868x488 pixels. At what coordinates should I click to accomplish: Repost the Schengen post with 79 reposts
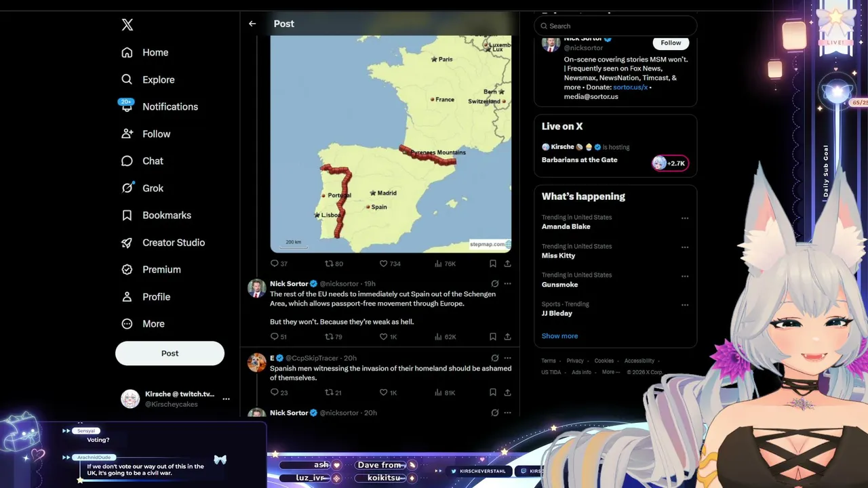[334, 337]
